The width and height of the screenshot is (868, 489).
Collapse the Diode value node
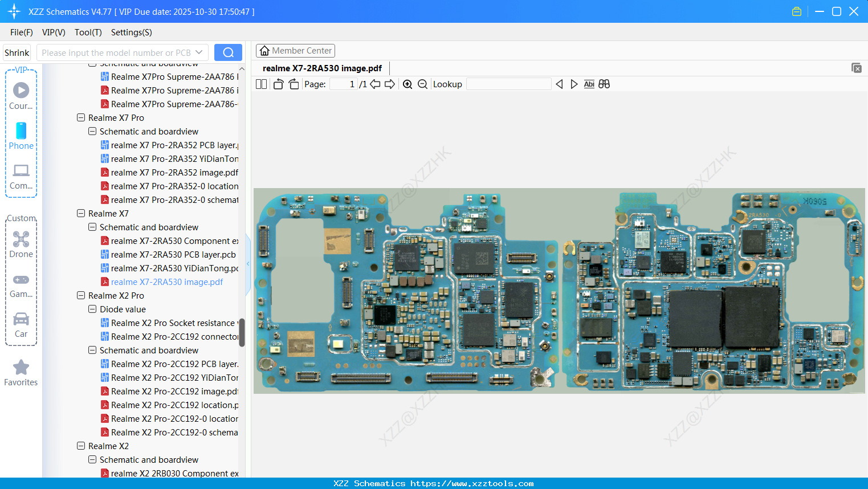click(92, 309)
